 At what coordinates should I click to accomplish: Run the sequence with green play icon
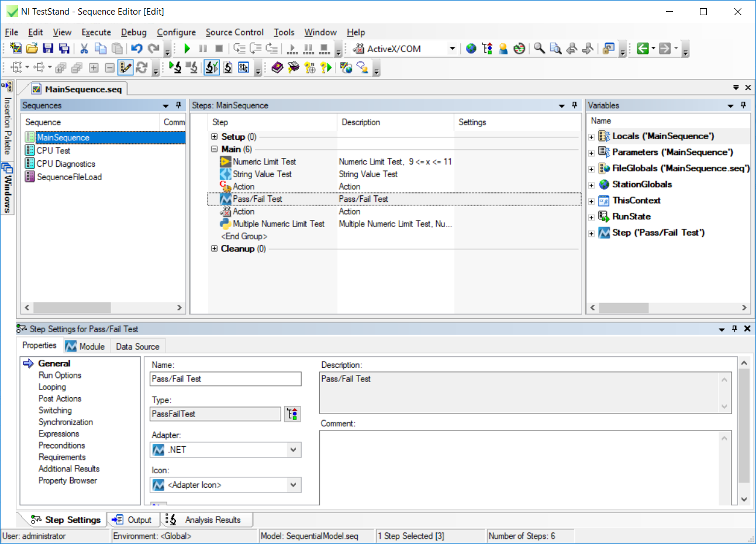[187, 49]
